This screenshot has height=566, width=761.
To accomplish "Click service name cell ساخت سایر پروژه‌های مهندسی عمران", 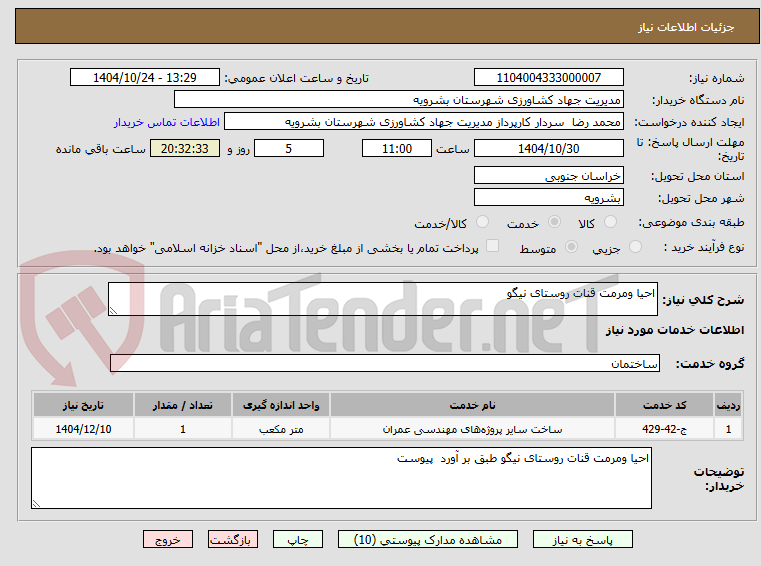I will (472, 429).
